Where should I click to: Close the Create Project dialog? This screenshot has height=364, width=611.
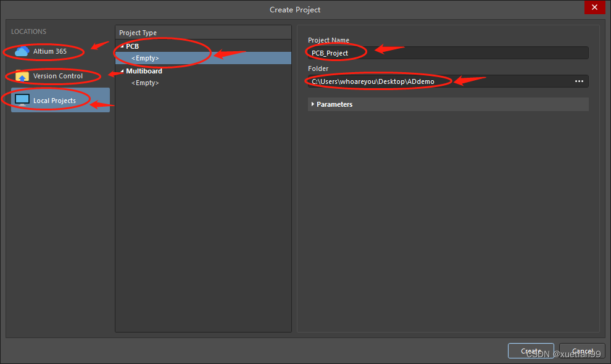594,7
